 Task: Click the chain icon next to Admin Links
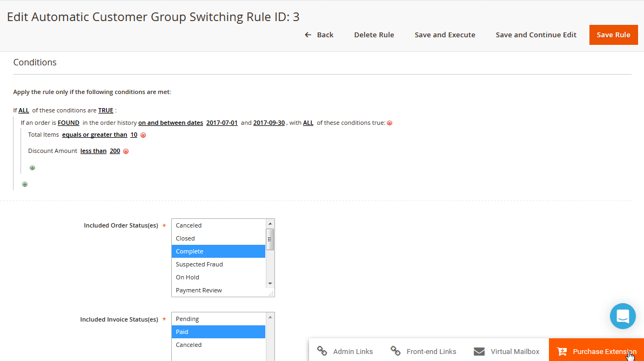[322, 351]
